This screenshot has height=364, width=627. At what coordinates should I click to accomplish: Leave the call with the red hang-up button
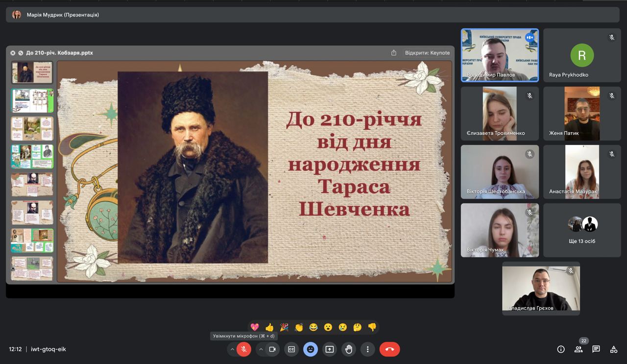(389, 349)
